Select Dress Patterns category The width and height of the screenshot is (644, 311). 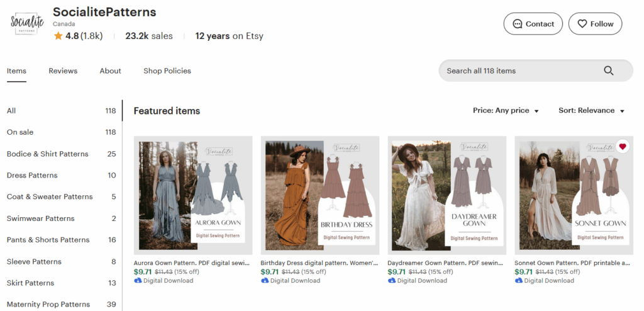click(x=32, y=175)
